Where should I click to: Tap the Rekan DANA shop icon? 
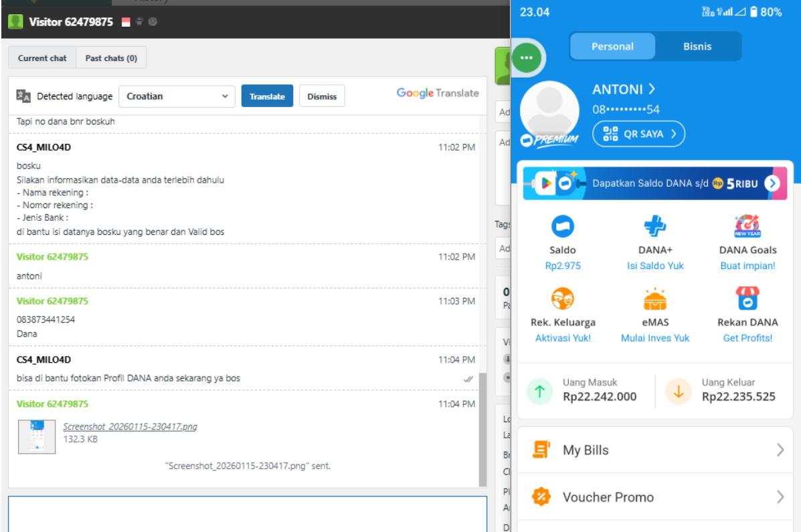point(747,298)
